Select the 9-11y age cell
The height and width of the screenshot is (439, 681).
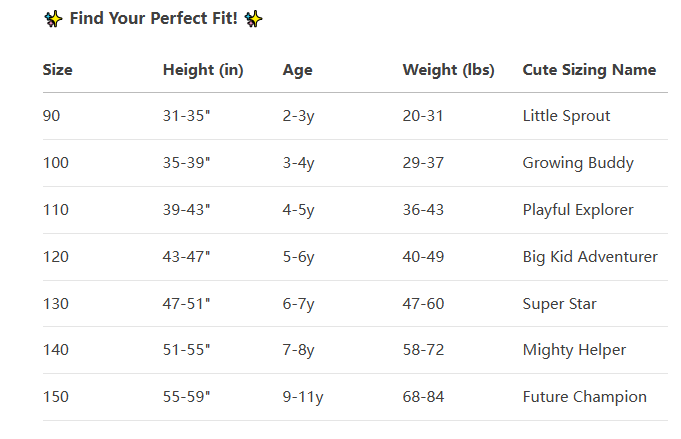coord(303,397)
